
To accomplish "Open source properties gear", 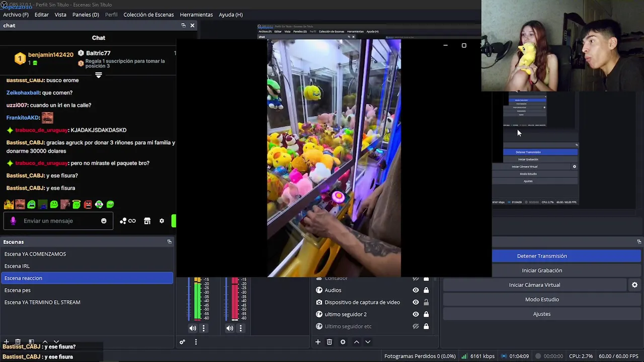I will [343, 342].
